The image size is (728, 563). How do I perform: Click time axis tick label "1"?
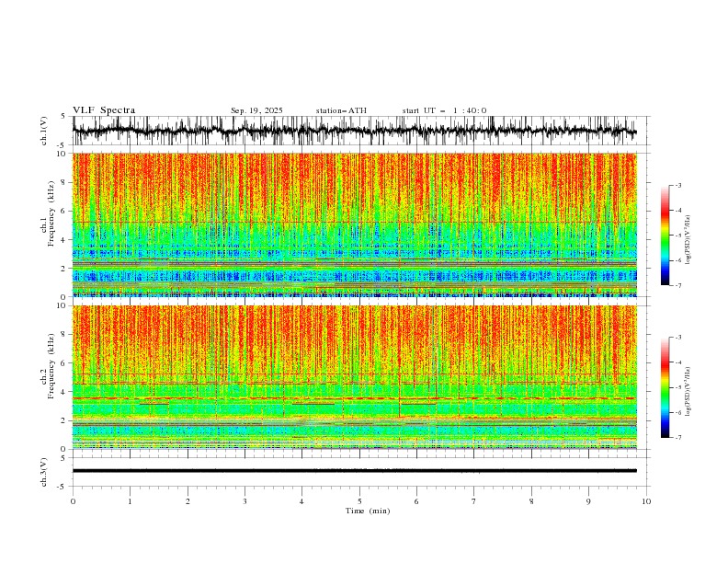coord(130,501)
